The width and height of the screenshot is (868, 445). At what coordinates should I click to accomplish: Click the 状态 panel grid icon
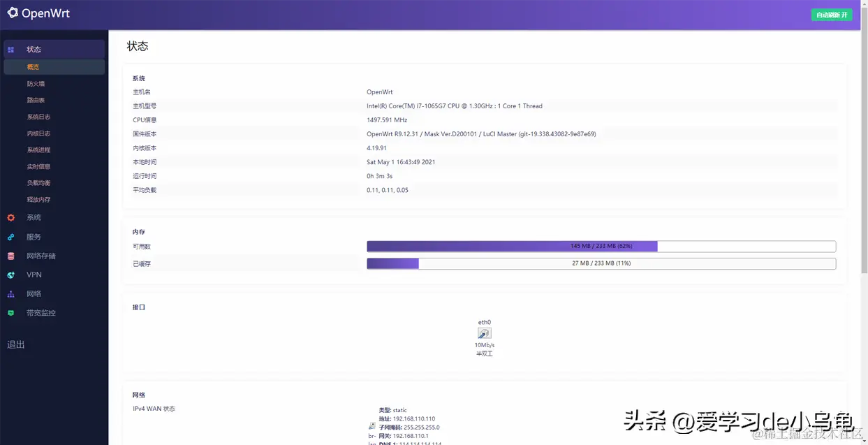pyautogui.click(x=10, y=49)
